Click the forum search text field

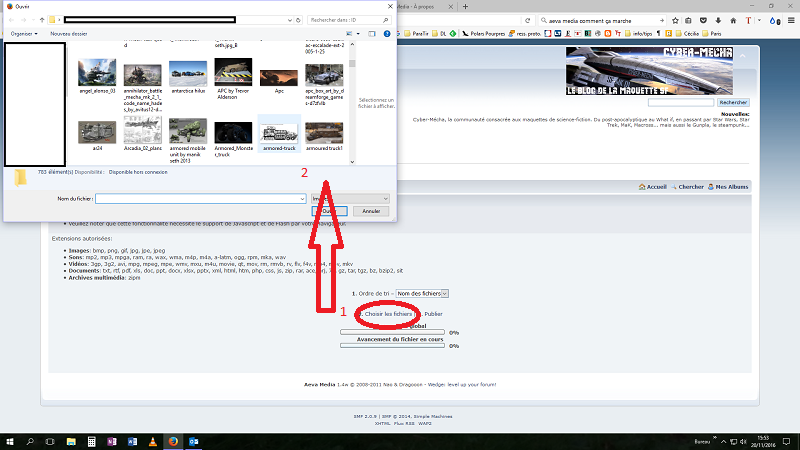click(681, 103)
